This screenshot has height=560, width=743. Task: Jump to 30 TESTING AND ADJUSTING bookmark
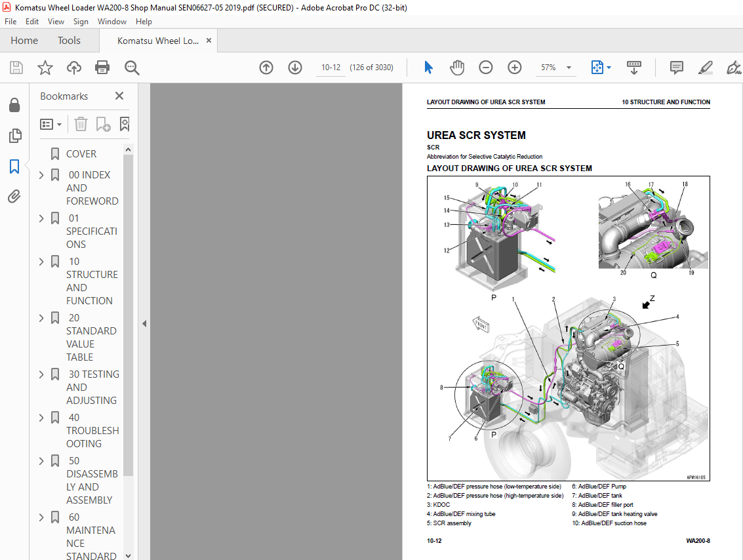pyautogui.click(x=92, y=387)
